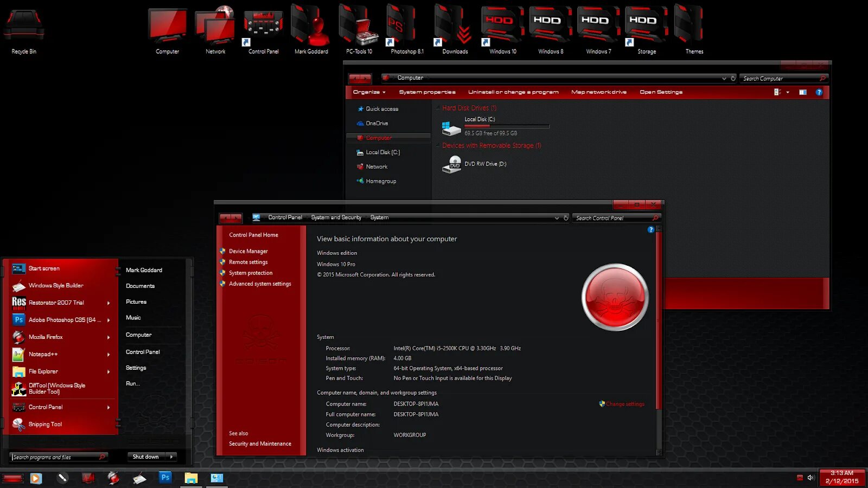This screenshot has width=868, height=488.
Task: Open Windows Style Builder taskbar icon
Action: (139, 478)
